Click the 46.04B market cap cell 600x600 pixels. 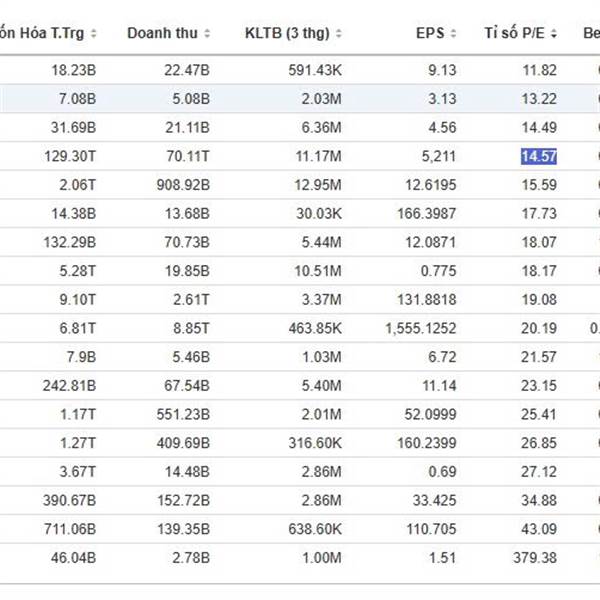(74, 557)
